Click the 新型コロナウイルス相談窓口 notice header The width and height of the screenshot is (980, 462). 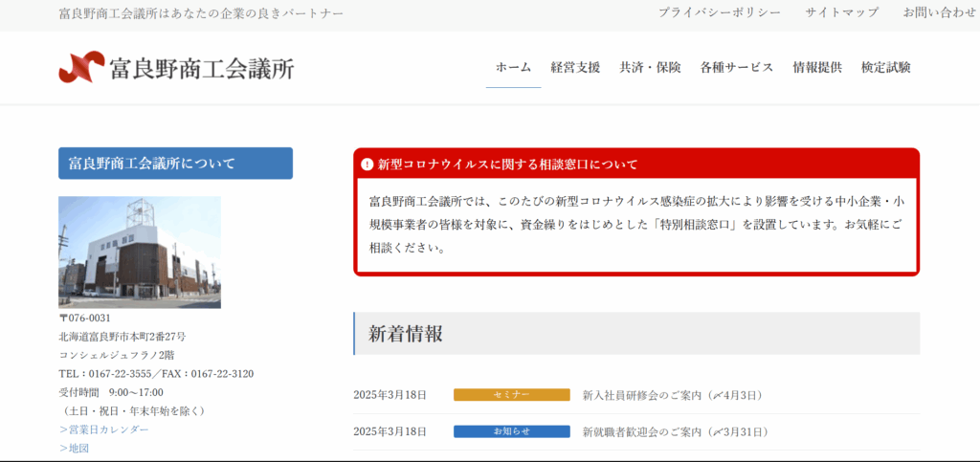(x=507, y=165)
